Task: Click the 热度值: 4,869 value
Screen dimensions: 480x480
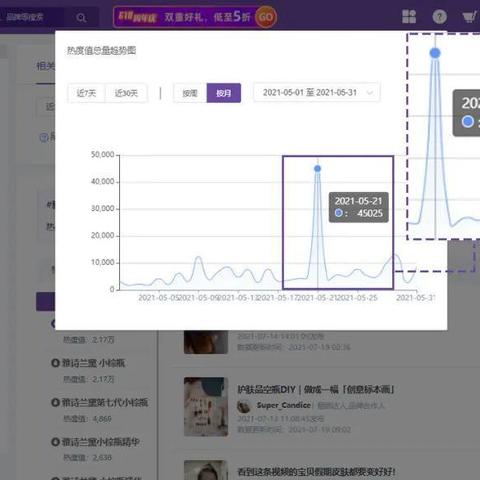Action: (87, 419)
